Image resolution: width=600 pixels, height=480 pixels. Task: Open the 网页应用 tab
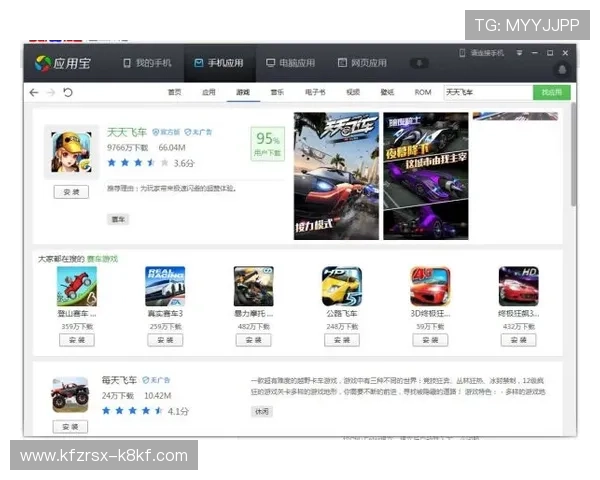coord(362,63)
